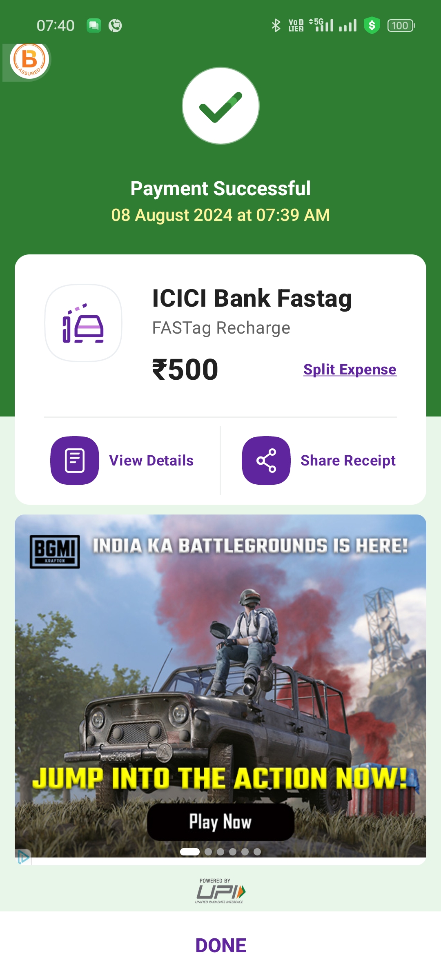
Task: Jump to the second carousel dot
Action: click(208, 851)
